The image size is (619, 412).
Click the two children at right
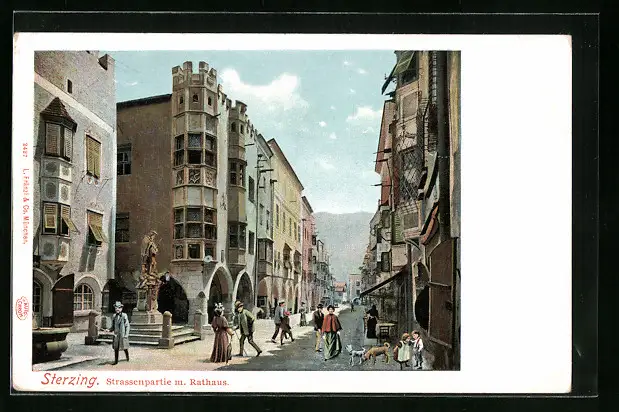coord(410,350)
